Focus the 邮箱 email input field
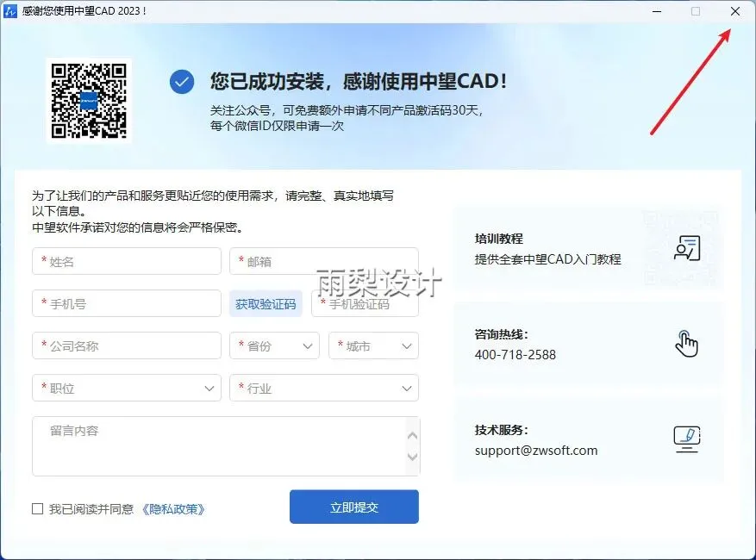 (x=324, y=261)
